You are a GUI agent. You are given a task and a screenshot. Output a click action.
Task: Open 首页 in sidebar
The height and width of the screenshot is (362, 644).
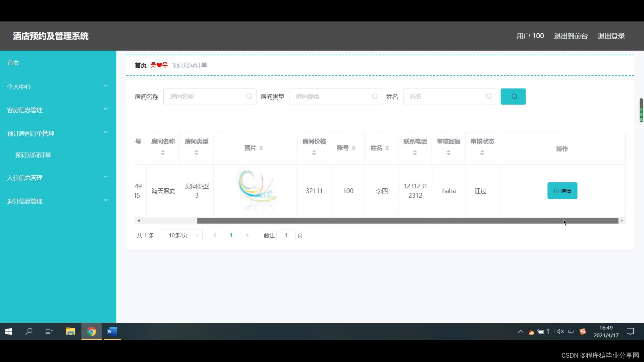pos(13,63)
